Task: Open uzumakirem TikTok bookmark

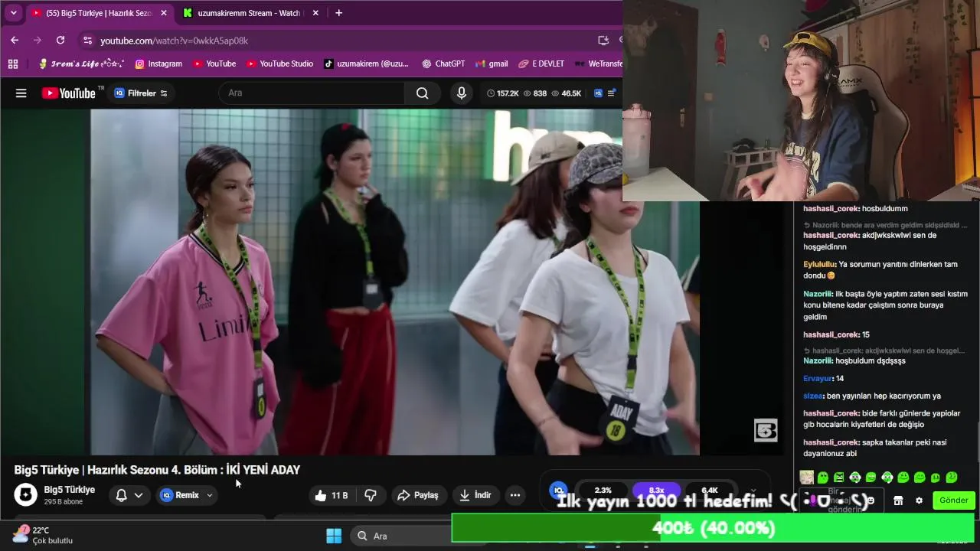Action: point(366,64)
